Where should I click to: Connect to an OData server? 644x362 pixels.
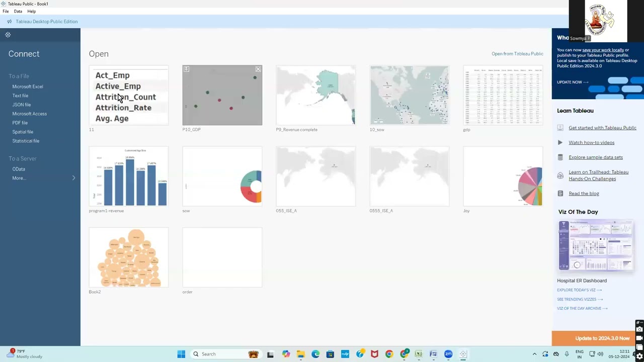(x=19, y=169)
